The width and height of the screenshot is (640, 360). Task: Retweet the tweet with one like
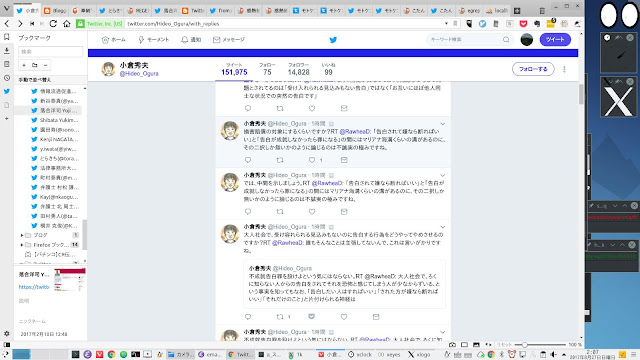[280, 160]
